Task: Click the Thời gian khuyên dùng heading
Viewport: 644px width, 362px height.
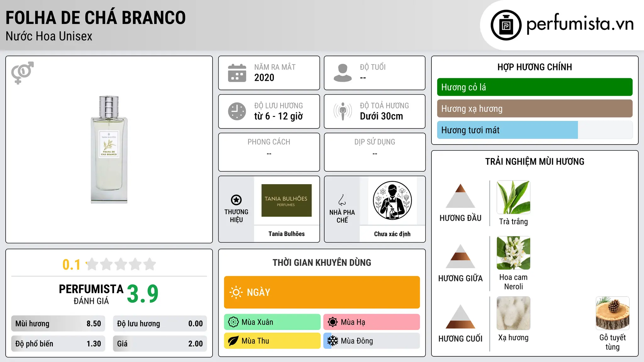Action: [322, 262]
